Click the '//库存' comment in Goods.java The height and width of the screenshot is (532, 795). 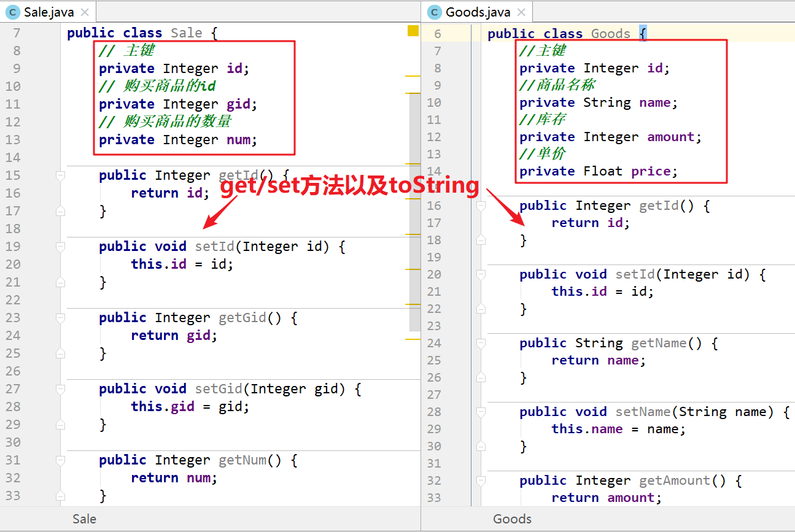point(543,119)
